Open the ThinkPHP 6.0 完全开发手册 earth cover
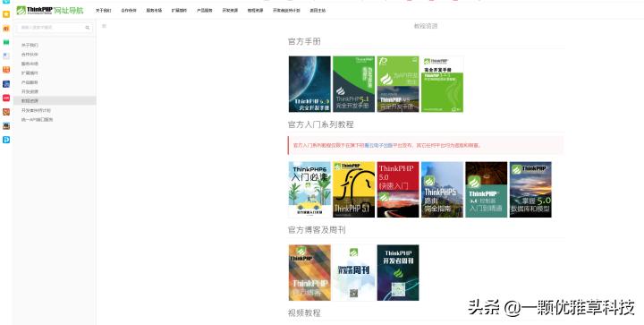The height and width of the screenshot is (325, 644). [309, 84]
